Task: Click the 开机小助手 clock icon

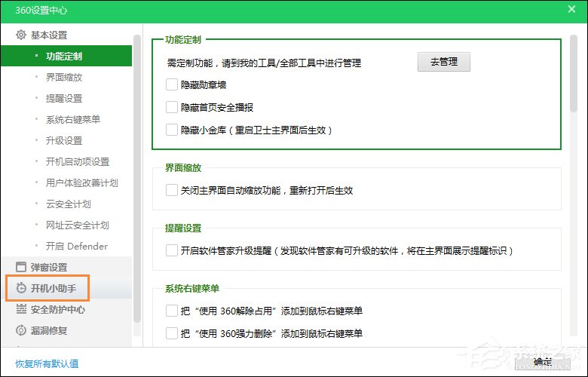Action: pos(21,288)
